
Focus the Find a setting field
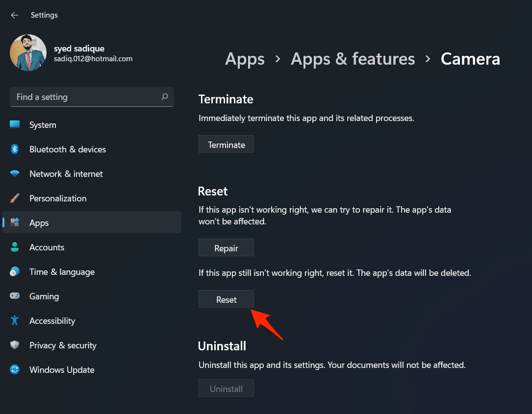[86, 97]
